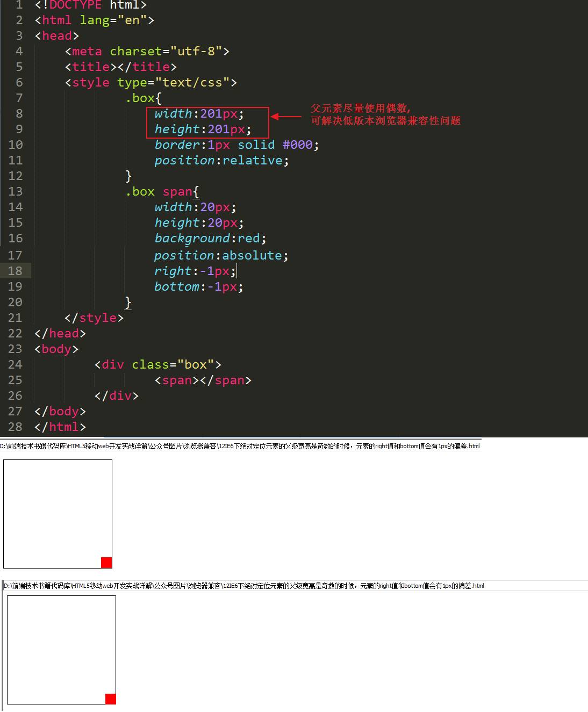
Task: Click the #000 color value in border
Action: pyautogui.click(x=298, y=145)
